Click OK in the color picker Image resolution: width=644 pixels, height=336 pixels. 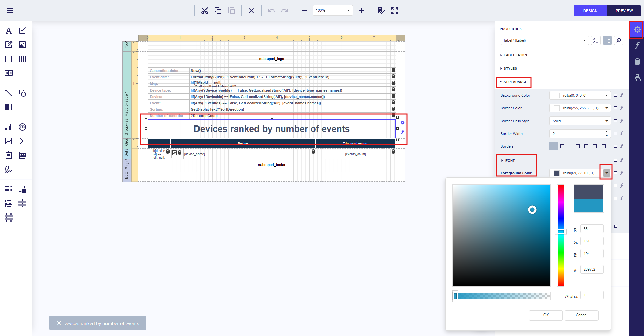click(546, 315)
